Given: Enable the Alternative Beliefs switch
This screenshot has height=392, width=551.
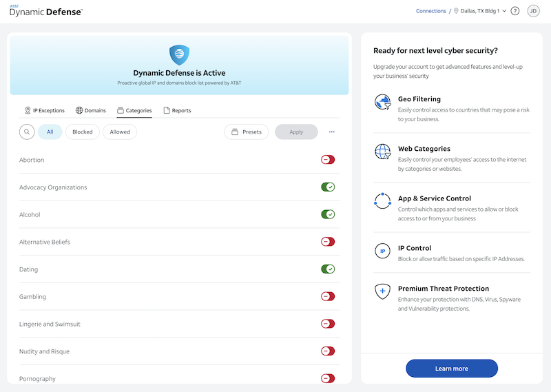Looking at the screenshot, I should point(328,242).
